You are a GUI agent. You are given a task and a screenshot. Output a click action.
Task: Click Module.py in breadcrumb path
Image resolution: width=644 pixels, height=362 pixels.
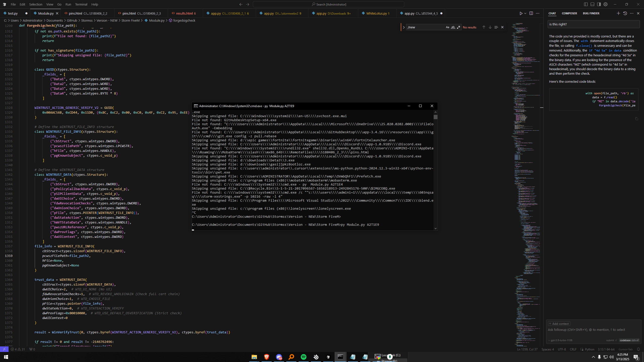(156, 20)
